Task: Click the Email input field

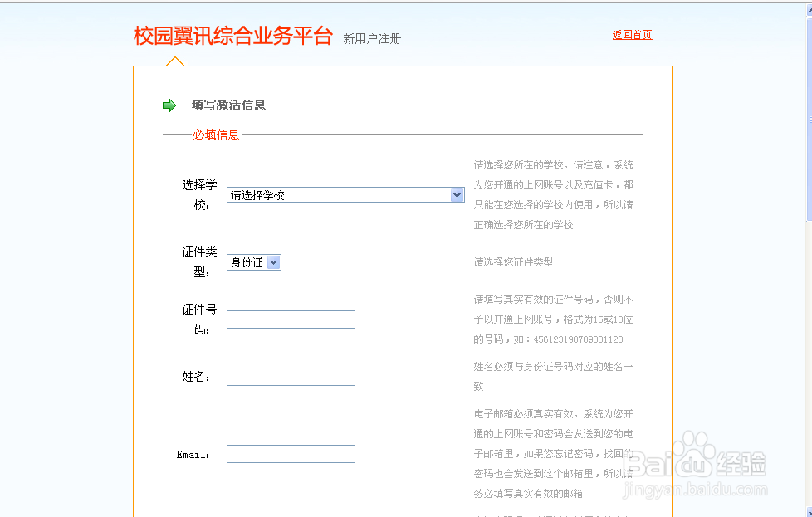Action: tap(291, 453)
